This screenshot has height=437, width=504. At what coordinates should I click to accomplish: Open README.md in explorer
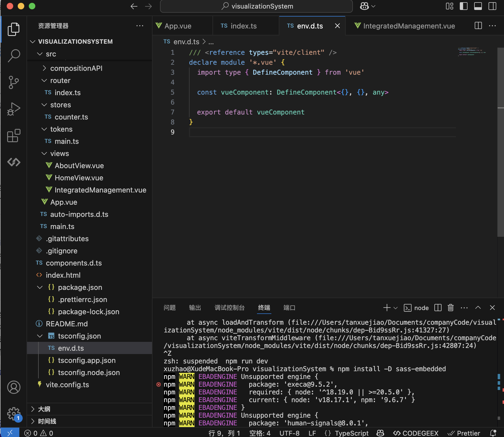pyautogui.click(x=90, y=324)
